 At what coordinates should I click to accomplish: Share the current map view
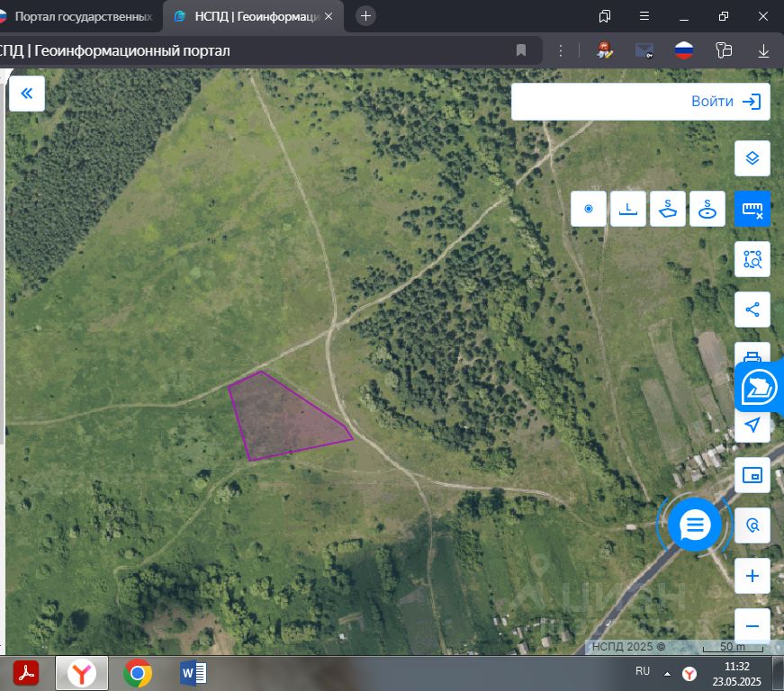[x=752, y=310]
